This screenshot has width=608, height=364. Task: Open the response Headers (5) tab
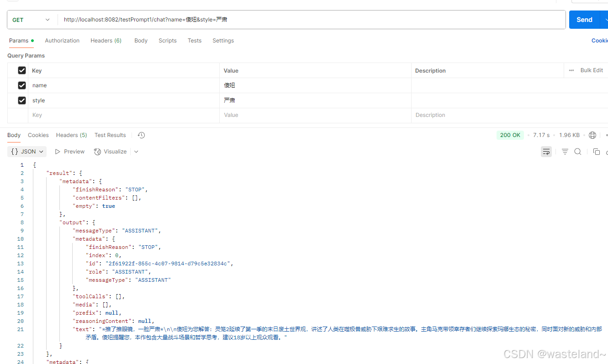[x=71, y=135]
